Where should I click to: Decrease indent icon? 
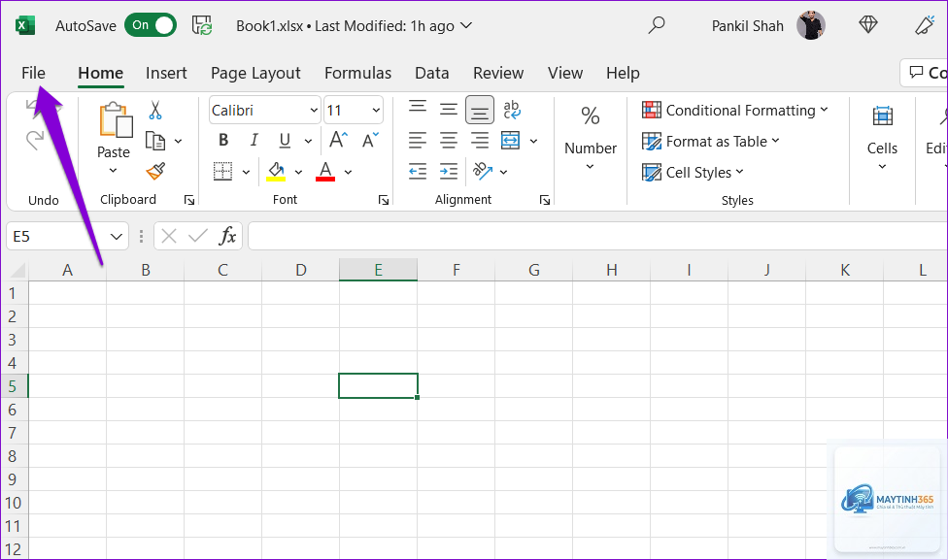pyautogui.click(x=417, y=171)
